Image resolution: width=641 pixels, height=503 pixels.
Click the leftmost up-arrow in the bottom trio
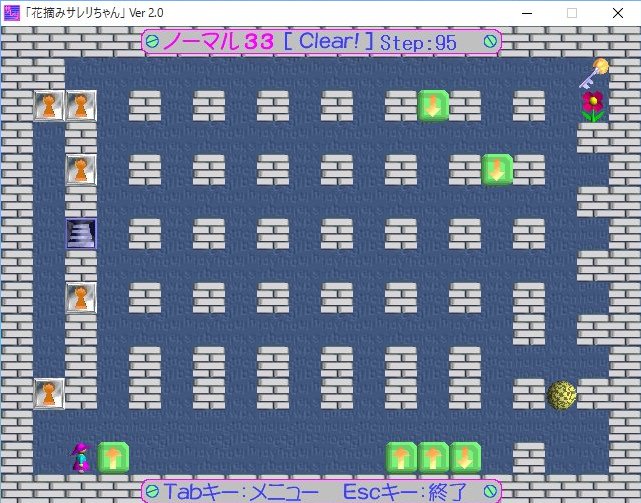coord(401,457)
